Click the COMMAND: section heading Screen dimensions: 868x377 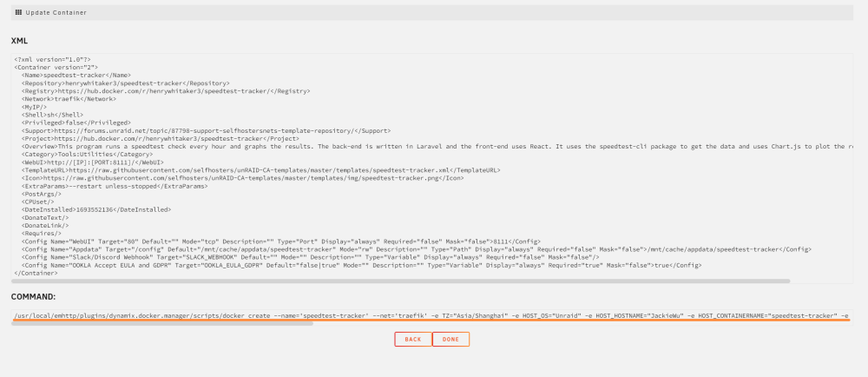tap(33, 297)
